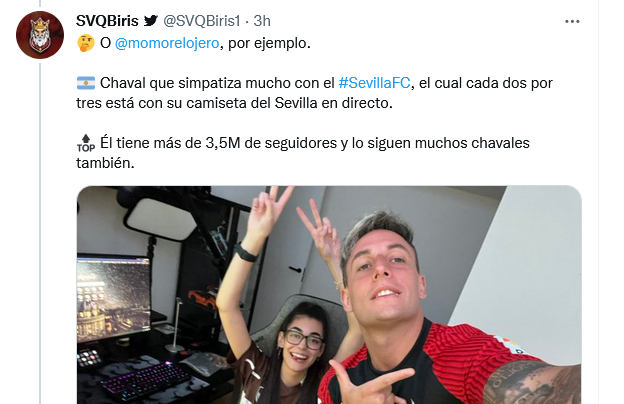
Task: Open the three-dot more options menu
Action: pos(572,21)
